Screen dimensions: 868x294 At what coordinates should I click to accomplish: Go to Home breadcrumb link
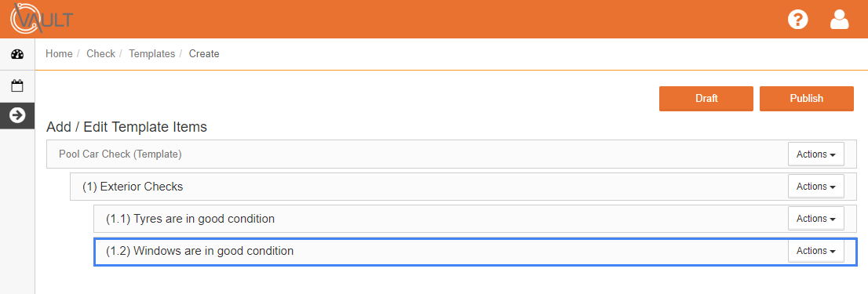coord(59,53)
